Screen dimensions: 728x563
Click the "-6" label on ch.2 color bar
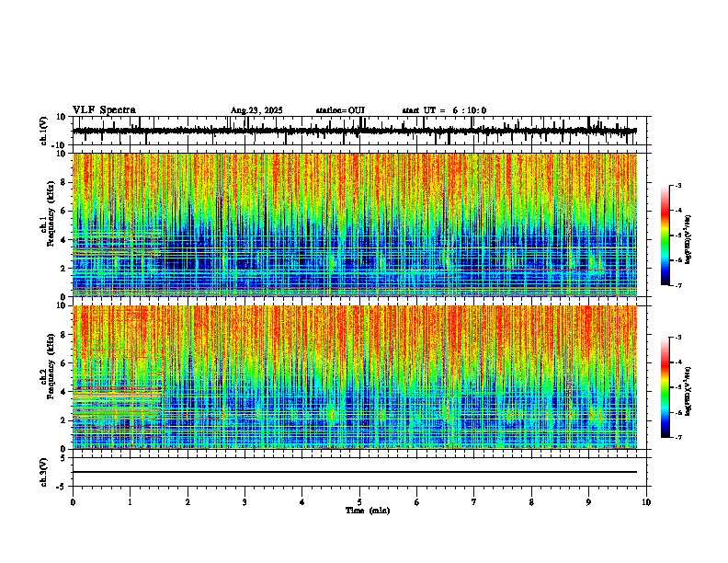pos(677,412)
